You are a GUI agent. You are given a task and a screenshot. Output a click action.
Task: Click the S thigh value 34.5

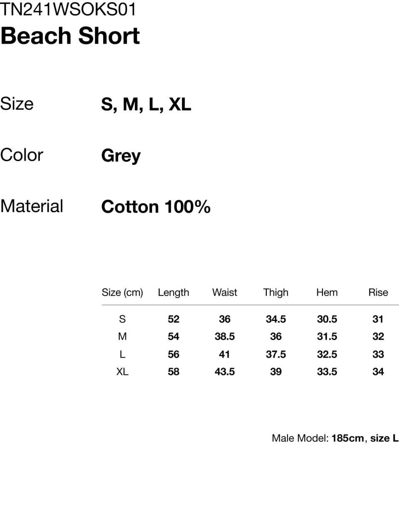click(x=276, y=319)
